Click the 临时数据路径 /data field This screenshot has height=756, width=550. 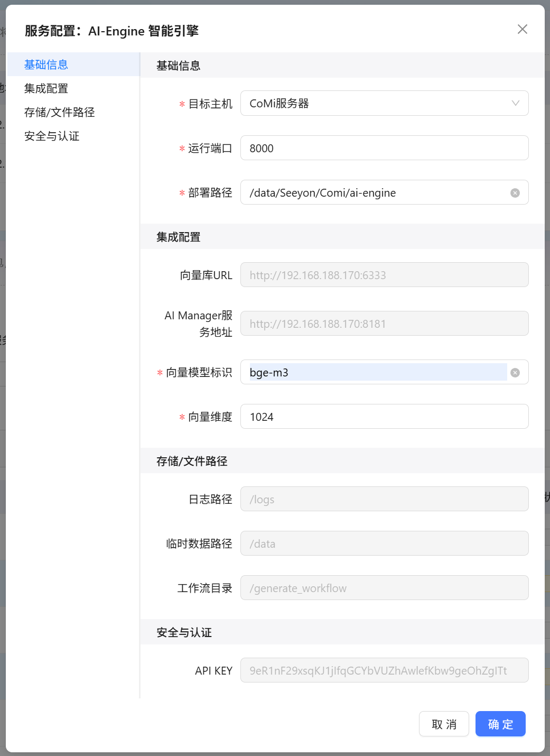385,543
